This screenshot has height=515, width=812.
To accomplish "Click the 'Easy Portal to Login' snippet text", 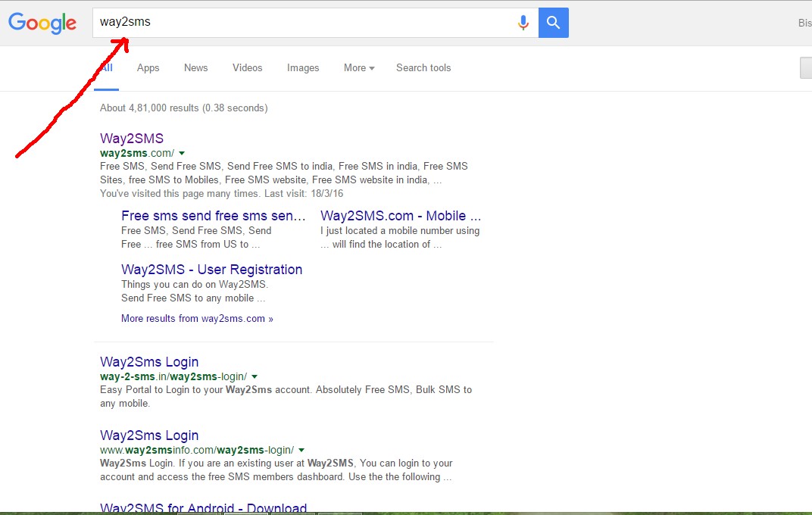I will tap(286, 396).
